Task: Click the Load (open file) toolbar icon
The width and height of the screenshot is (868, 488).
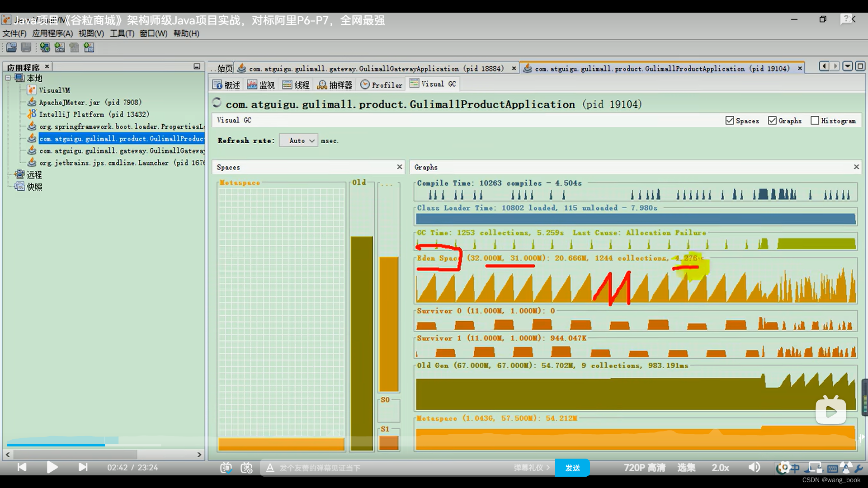Action: point(11,47)
